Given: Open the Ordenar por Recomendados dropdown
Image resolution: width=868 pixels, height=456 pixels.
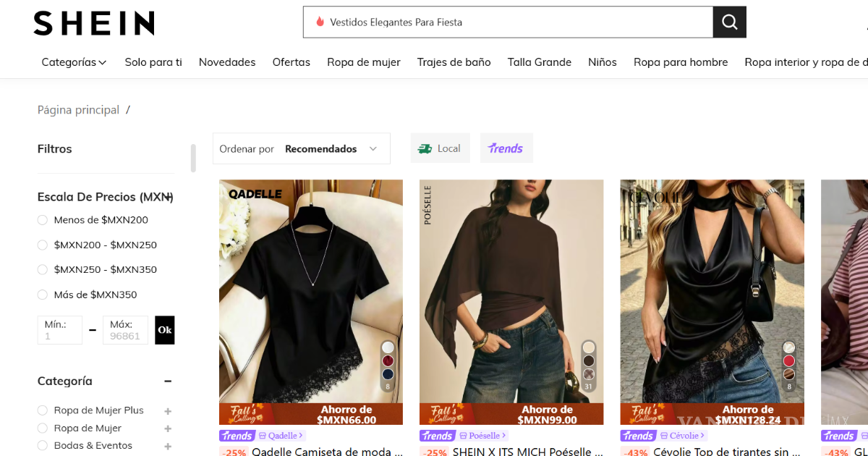Looking at the screenshot, I should [x=302, y=148].
